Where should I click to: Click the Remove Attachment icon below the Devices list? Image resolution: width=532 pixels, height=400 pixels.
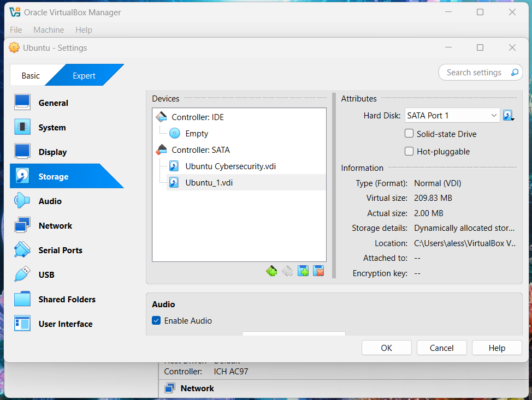(319, 271)
